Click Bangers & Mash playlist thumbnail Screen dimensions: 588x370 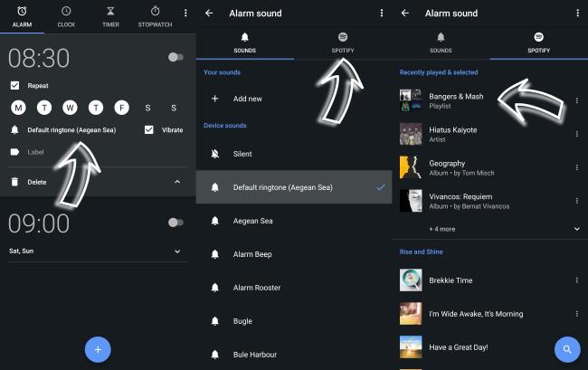tap(411, 100)
